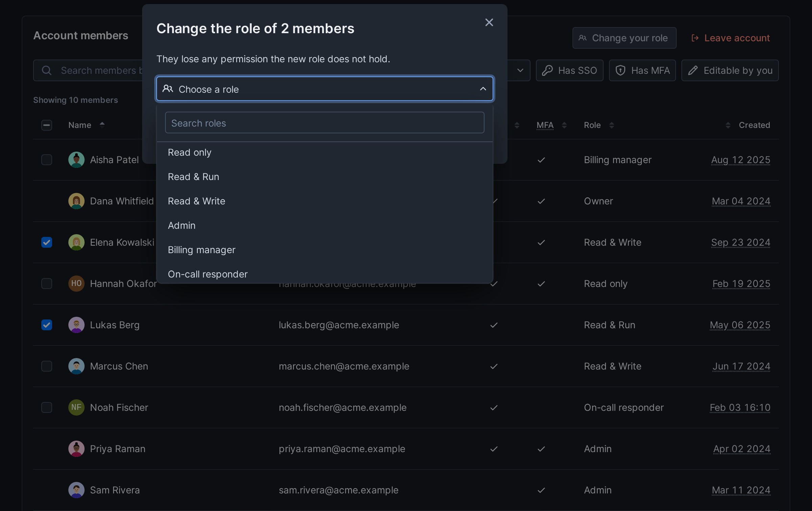The height and width of the screenshot is (511, 812).
Task: Click the Change your role button
Action: pos(624,38)
